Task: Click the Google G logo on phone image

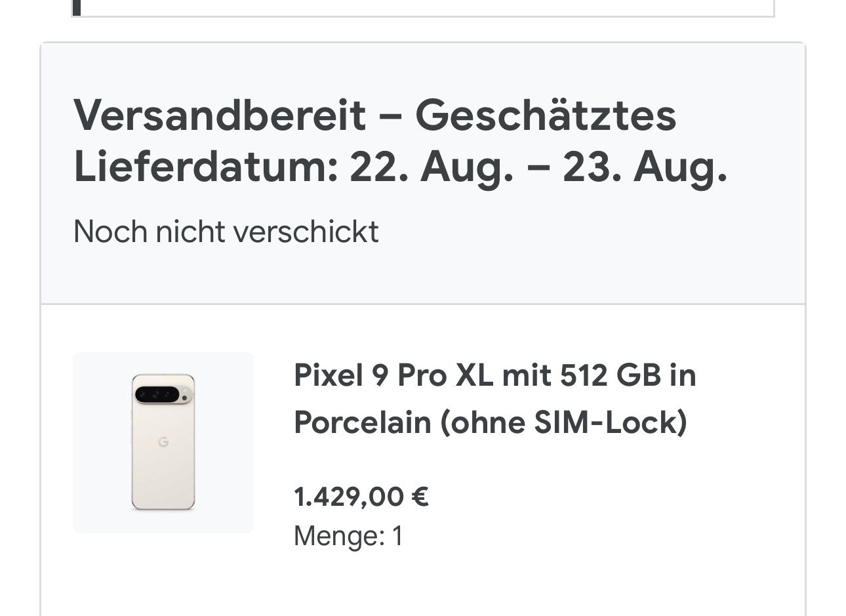Action: 163,441
